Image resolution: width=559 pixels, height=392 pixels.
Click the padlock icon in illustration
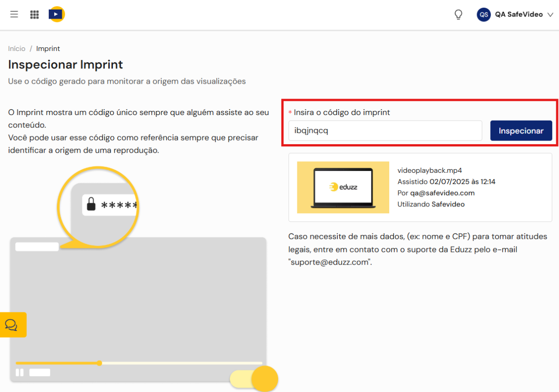pos(91,205)
